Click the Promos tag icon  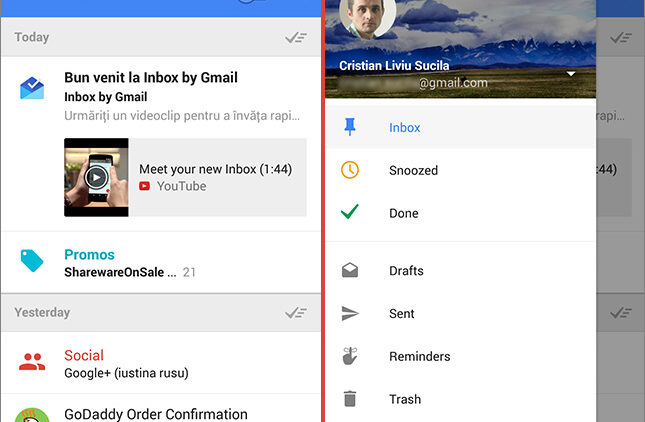coord(32,261)
